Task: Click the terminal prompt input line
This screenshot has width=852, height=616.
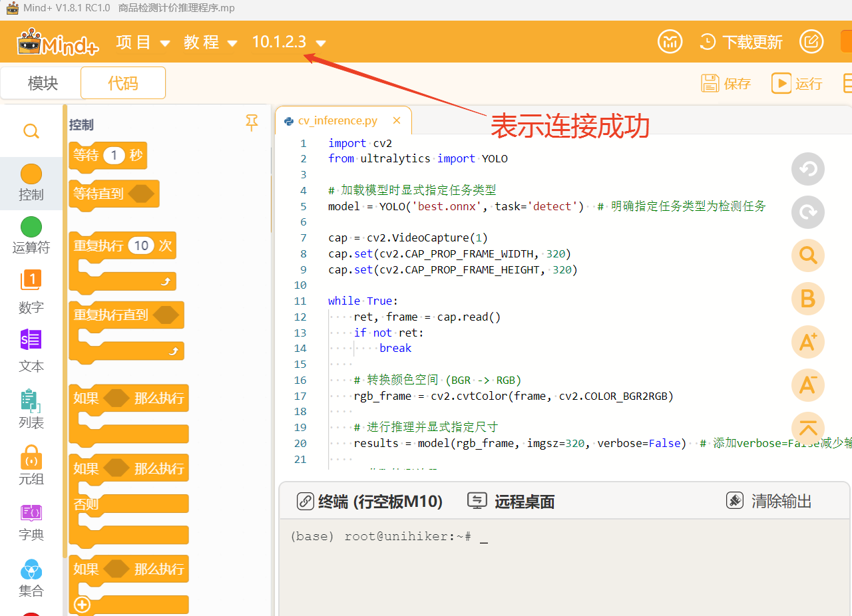Action: (x=389, y=537)
